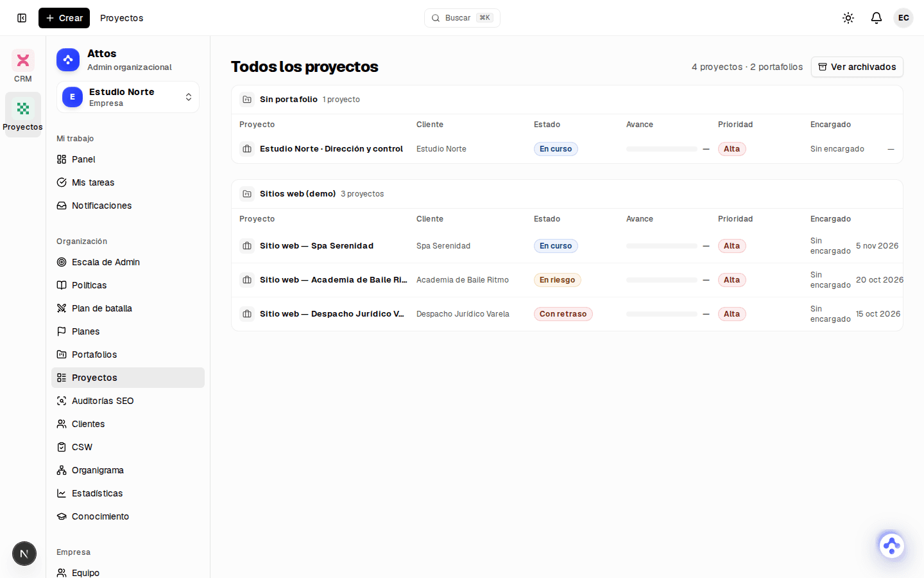Screen dimensions: 924x578
Task: Open Plan de batalla
Action: (128, 308)
